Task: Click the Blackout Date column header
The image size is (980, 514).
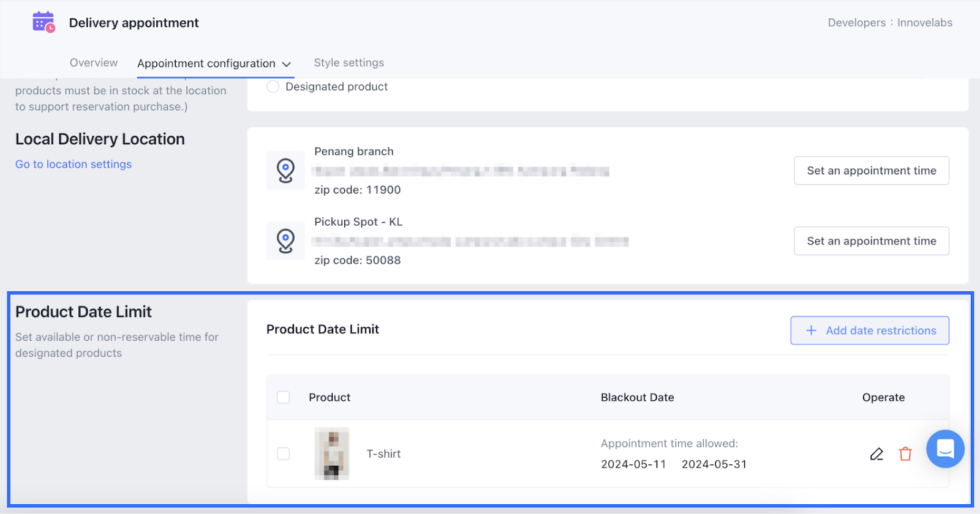Action: [637, 397]
